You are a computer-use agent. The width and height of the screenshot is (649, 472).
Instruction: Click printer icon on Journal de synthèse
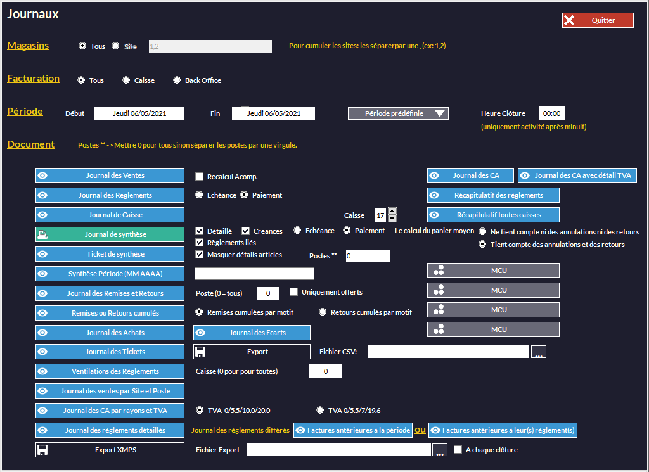coord(43,234)
